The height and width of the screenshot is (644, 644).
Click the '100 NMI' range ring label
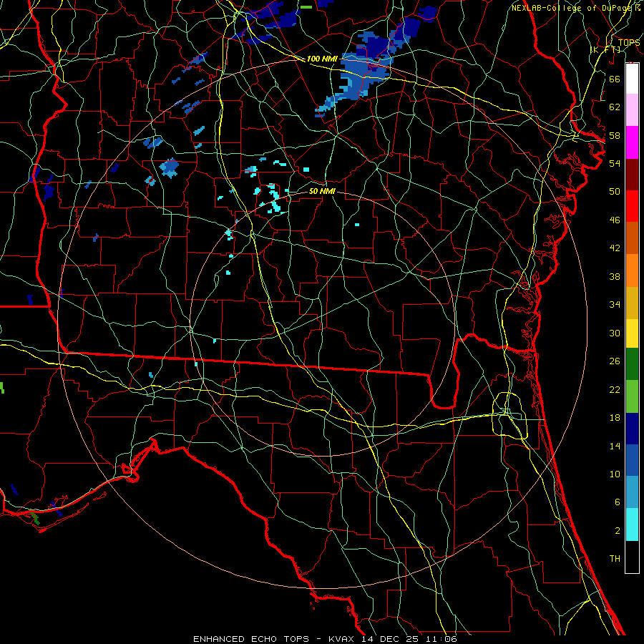click(x=322, y=59)
